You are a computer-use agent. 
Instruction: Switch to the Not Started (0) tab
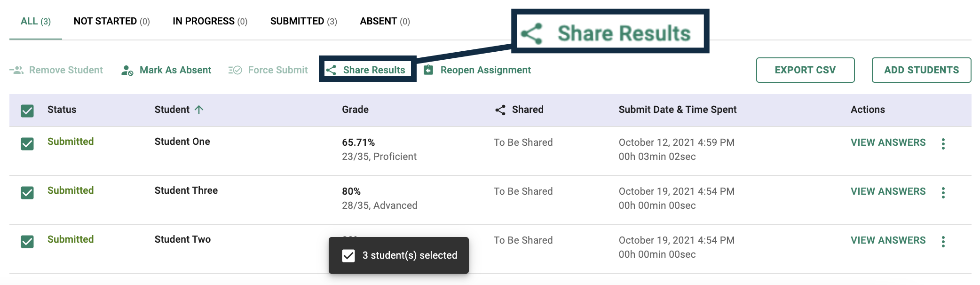[112, 21]
